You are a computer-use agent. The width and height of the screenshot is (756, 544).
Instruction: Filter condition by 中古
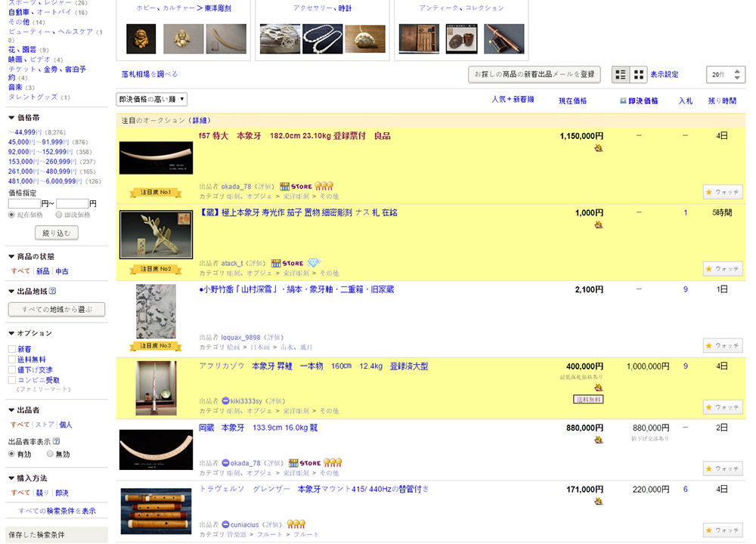62,271
